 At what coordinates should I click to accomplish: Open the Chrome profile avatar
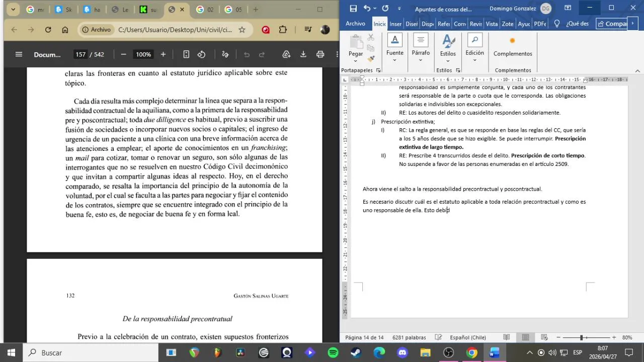(x=325, y=30)
